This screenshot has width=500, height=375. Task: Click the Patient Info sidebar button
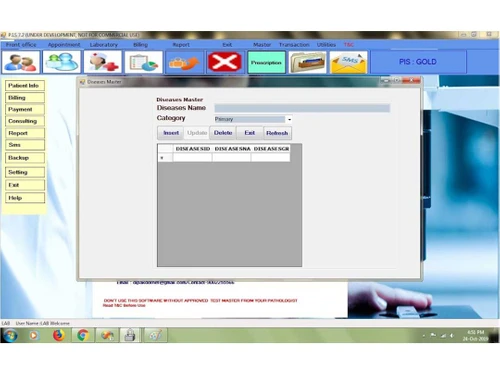tap(25, 86)
